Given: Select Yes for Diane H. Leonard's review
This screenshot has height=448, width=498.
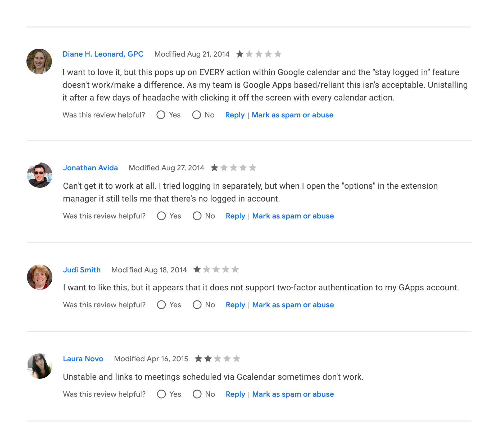Looking at the screenshot, I should 161,115.
